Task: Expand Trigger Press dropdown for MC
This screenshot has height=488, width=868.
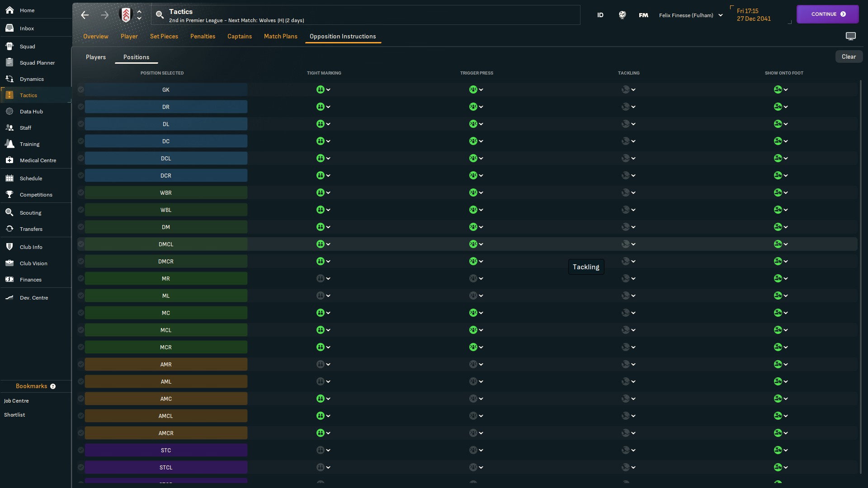Action: (476, 313)
